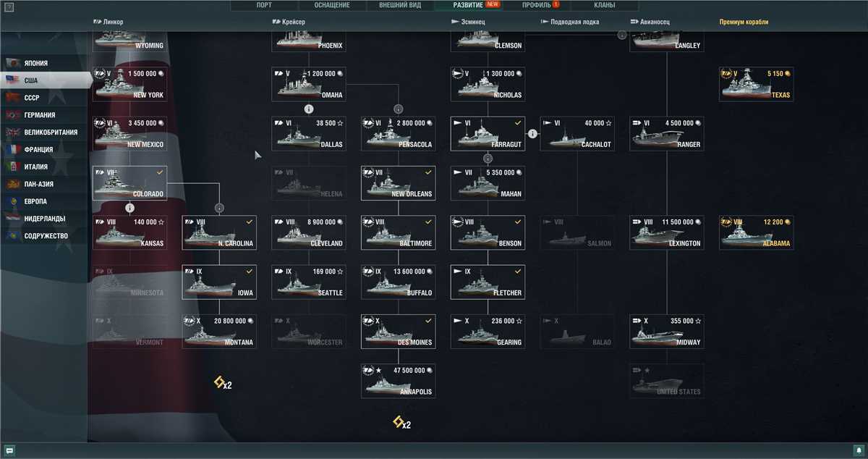The image size is (868, 459).
Task: Open the ПОРТ tab
Action: (265, 5)
